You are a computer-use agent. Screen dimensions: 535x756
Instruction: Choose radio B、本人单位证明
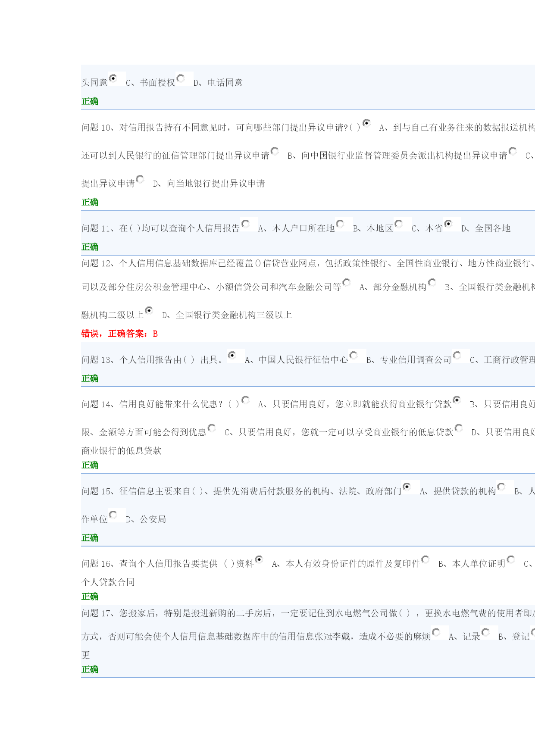point(425,559)
